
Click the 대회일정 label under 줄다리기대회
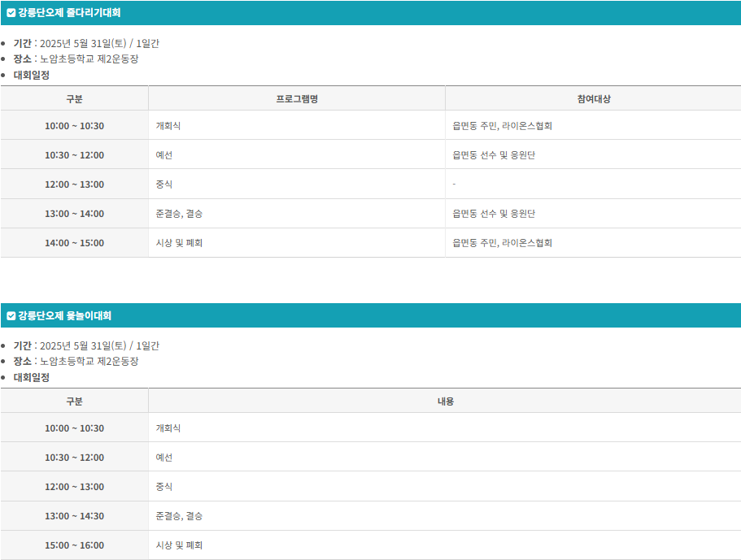point(31,75)
